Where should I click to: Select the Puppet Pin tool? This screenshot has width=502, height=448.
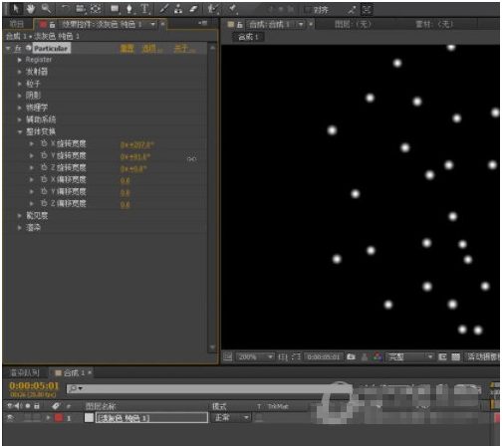[232, 9]
